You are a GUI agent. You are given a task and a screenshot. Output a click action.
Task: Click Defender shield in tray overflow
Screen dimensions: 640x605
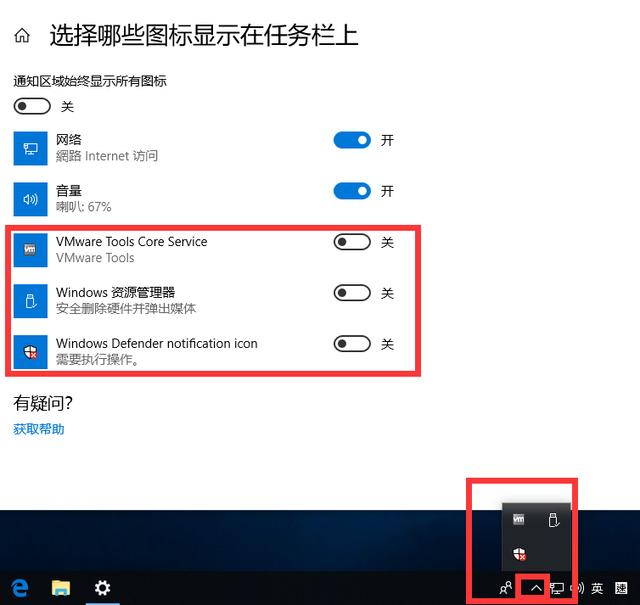pos(519,554)
